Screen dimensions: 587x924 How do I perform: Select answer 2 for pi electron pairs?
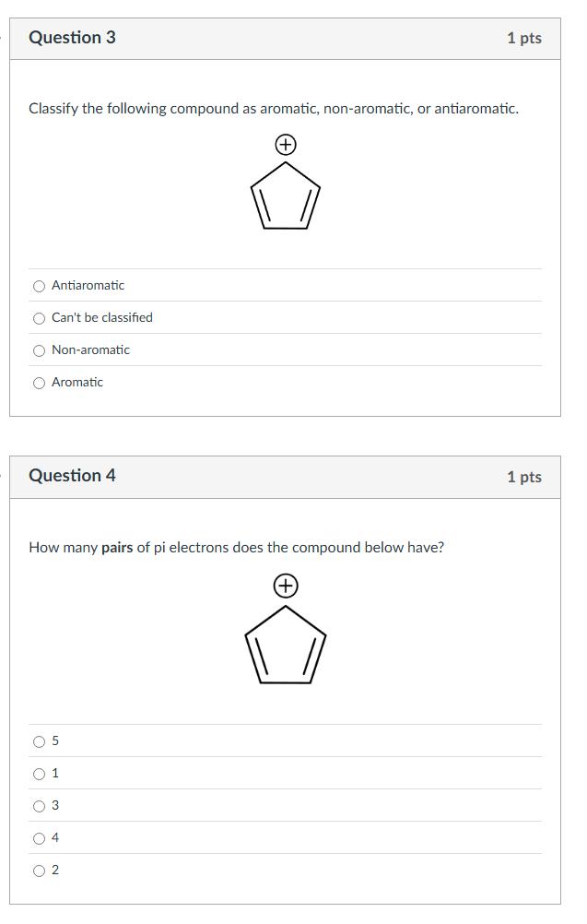(x=41, y=870)
